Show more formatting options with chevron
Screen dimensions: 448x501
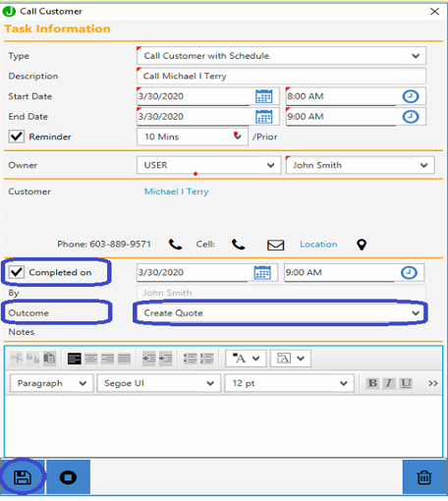pyautogui.click(x=433, y=383)
